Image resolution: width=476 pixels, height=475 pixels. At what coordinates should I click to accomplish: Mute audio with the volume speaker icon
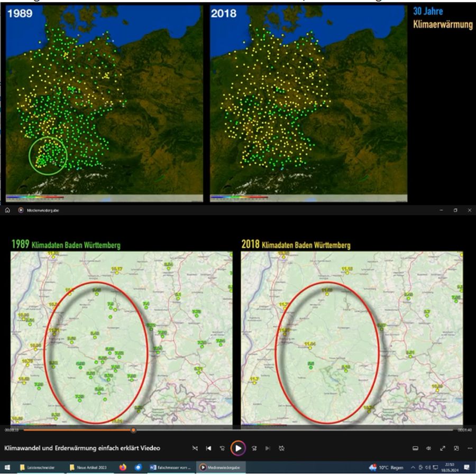429,448
